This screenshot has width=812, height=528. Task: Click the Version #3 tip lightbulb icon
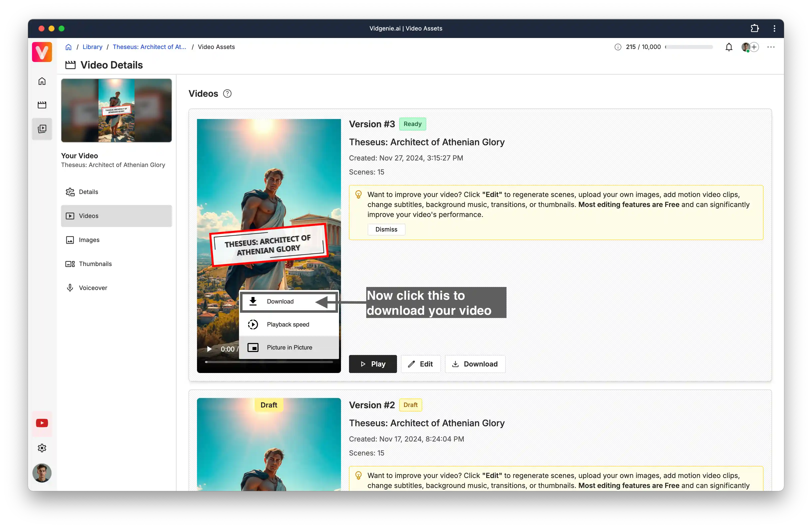[358, 194]
